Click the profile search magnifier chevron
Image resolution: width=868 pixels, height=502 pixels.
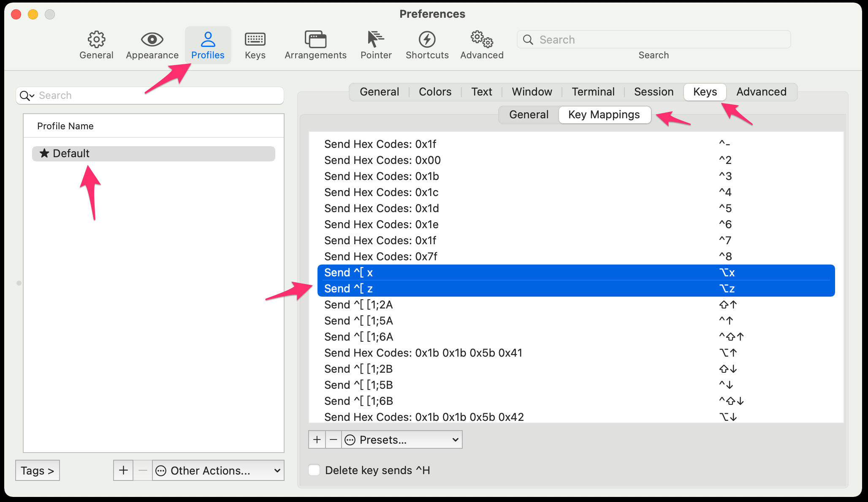pyautogui.click(x=27, y=95)
